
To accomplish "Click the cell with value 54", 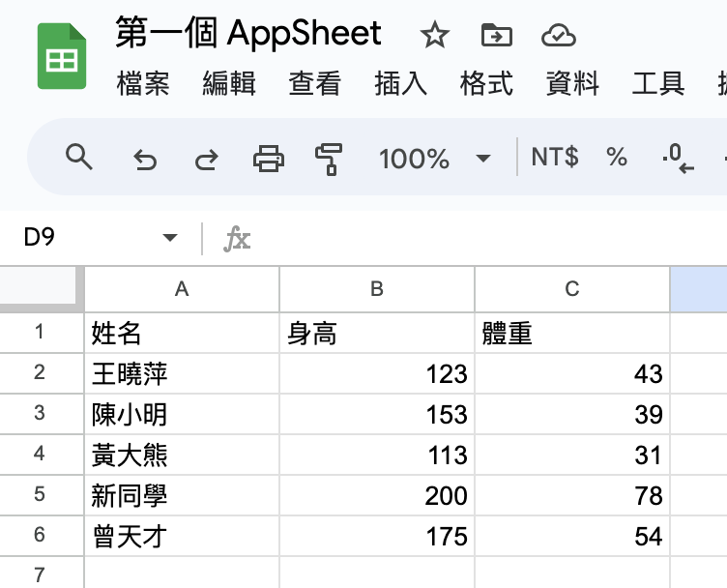I will [x=572, y=536].
